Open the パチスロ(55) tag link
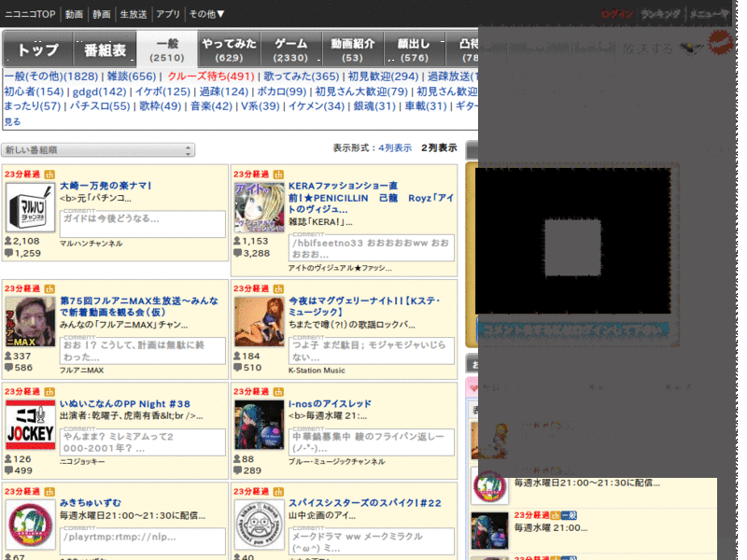747x560 pixels. pos(100,105)
